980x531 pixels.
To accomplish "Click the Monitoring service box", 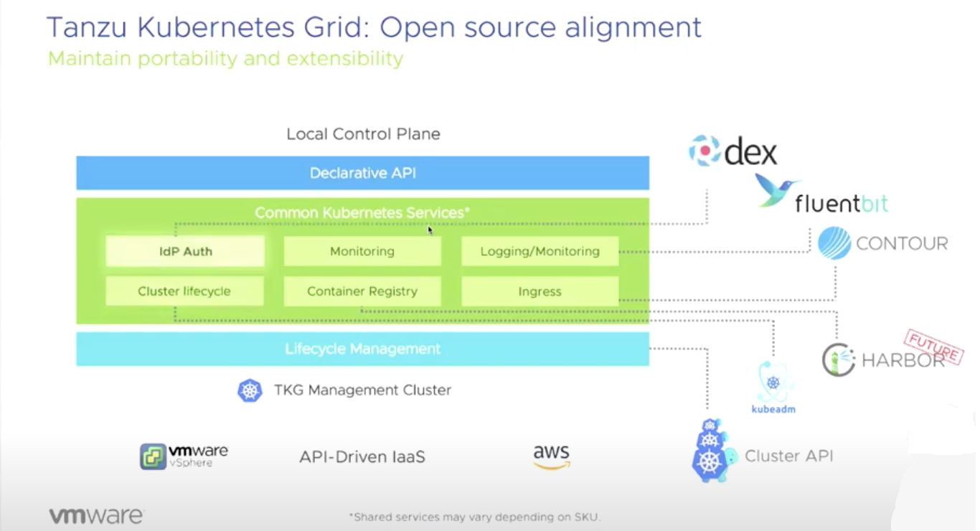I will coord(362,252).
